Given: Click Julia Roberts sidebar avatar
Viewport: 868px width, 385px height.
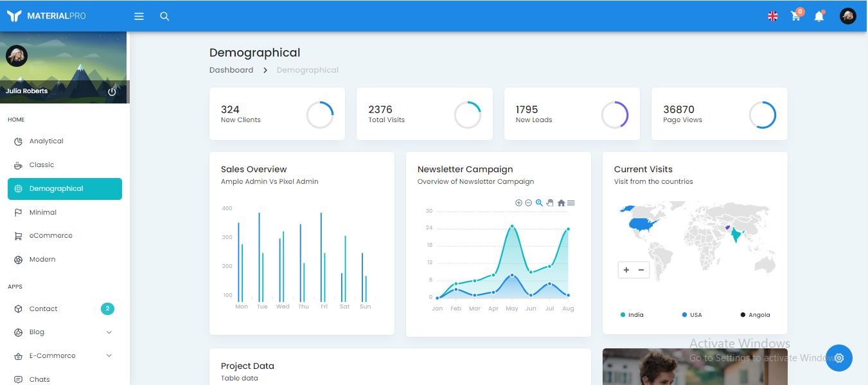Looking at the screenshot, I should pyautogui.click(x=17, y=56).
